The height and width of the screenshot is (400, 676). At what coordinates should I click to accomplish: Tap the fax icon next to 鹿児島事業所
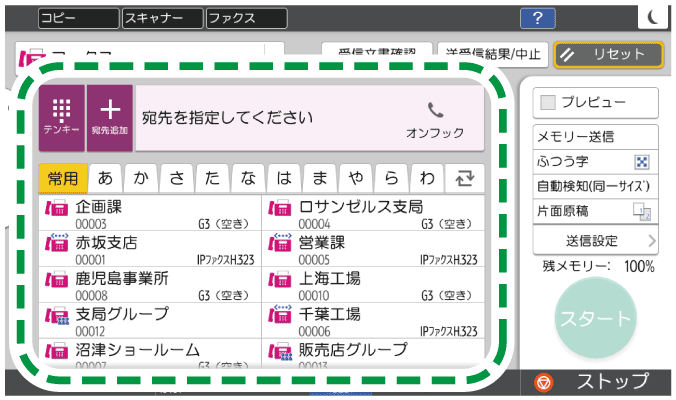[x=56, y=280]
